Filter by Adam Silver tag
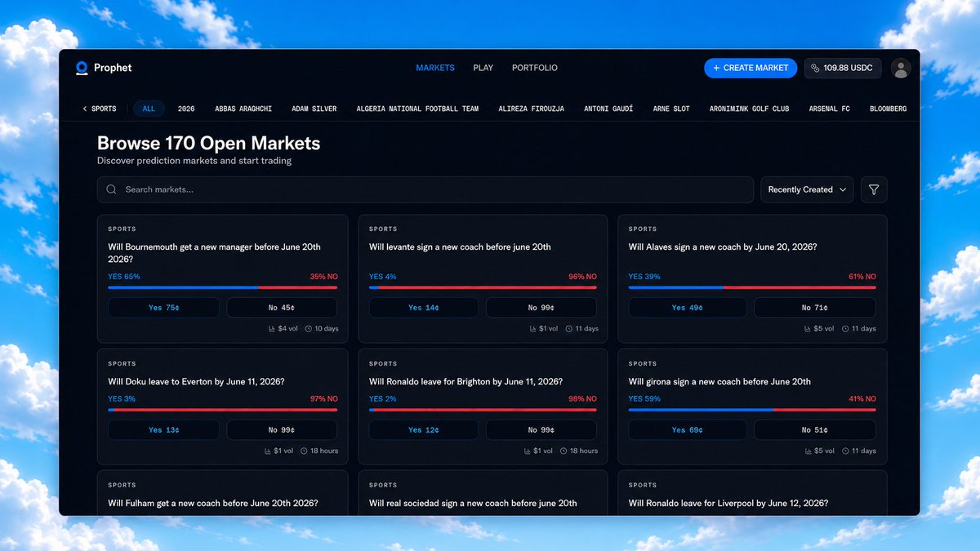 (x=314, y=109)
